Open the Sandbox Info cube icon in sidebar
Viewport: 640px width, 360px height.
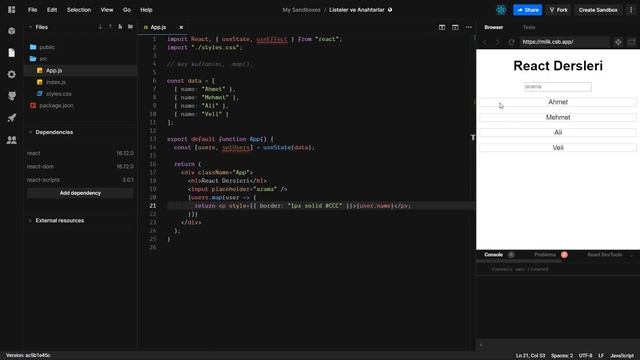click(11, 31)
